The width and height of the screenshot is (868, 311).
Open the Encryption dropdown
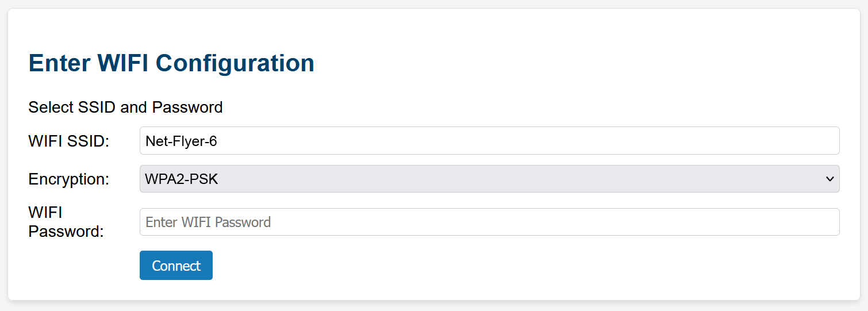(x=489, y=179)
